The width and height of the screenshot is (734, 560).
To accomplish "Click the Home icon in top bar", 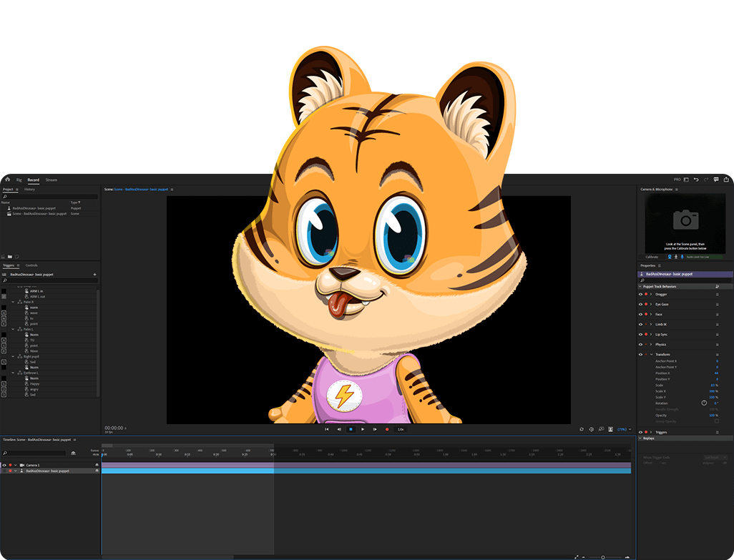I will point(7,180).
